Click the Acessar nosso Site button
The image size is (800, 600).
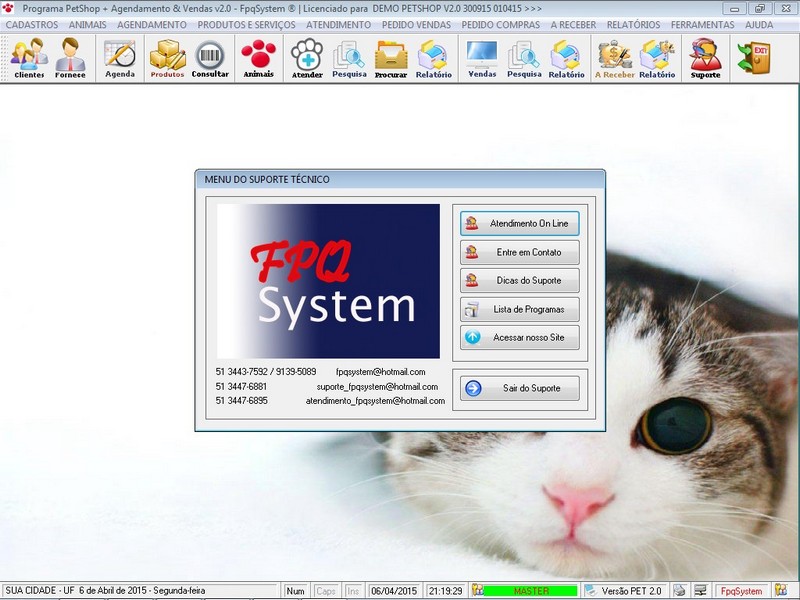pos(520,337)
